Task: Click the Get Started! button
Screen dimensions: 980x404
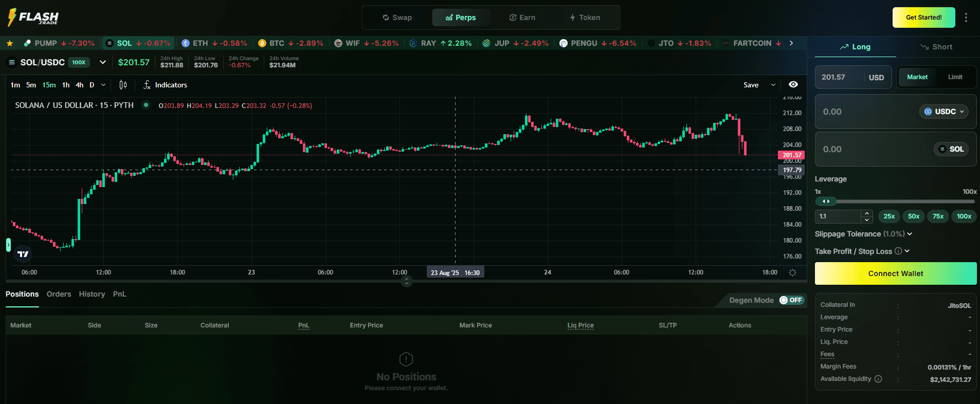Action: (x=923, y=17)
